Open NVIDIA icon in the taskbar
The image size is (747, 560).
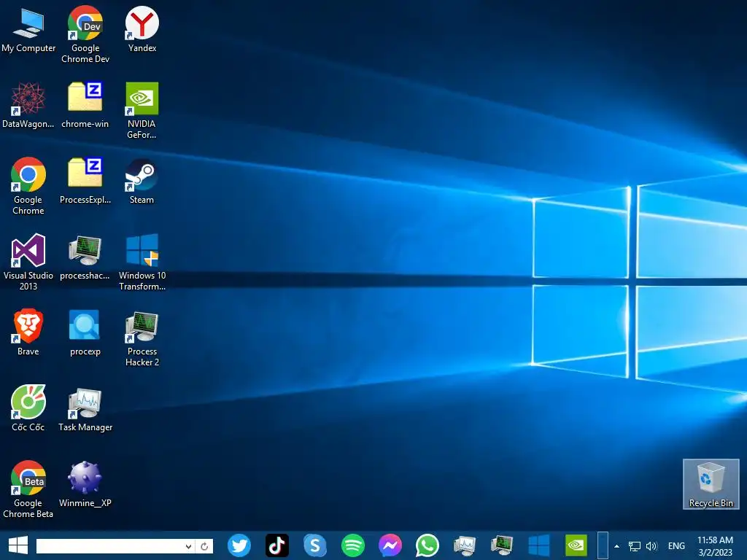pos(576,545)
